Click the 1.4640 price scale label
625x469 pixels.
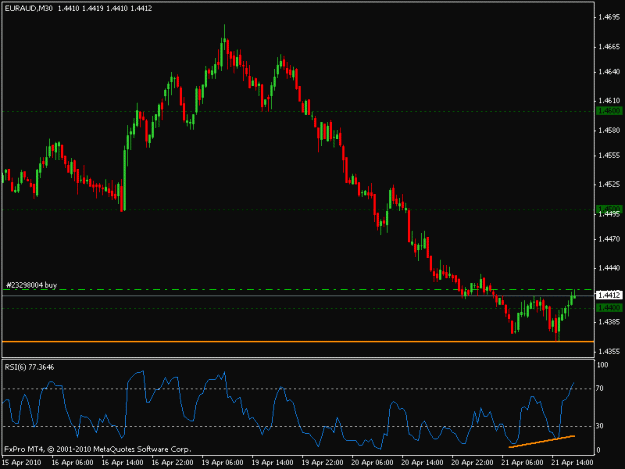[x=609, y=72]
